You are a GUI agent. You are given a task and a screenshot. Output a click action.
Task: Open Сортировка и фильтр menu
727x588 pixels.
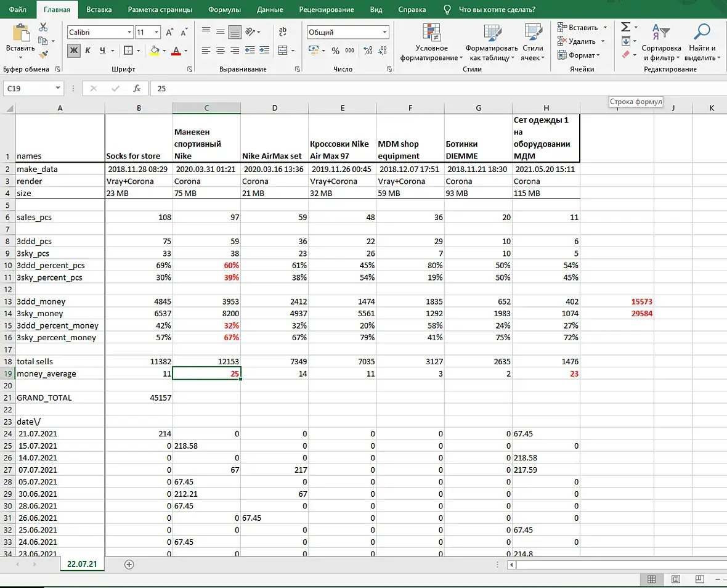662,42
